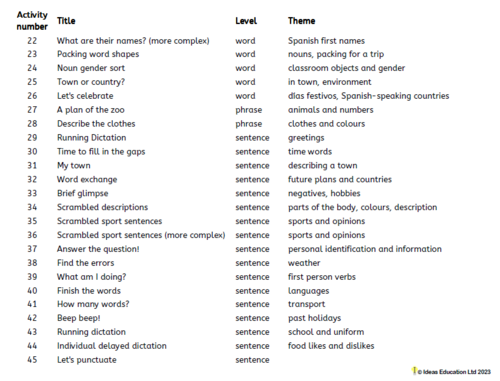Select Beep beep! activity title

pyautogui.click(x=79, y=318)
